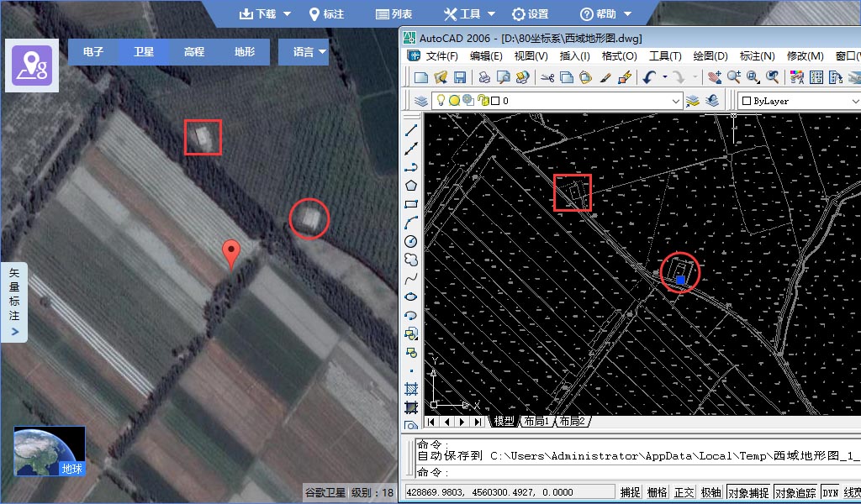861x504 pixels.
Task: Select the Polyline tool
Action: click(x=411, y=166)
